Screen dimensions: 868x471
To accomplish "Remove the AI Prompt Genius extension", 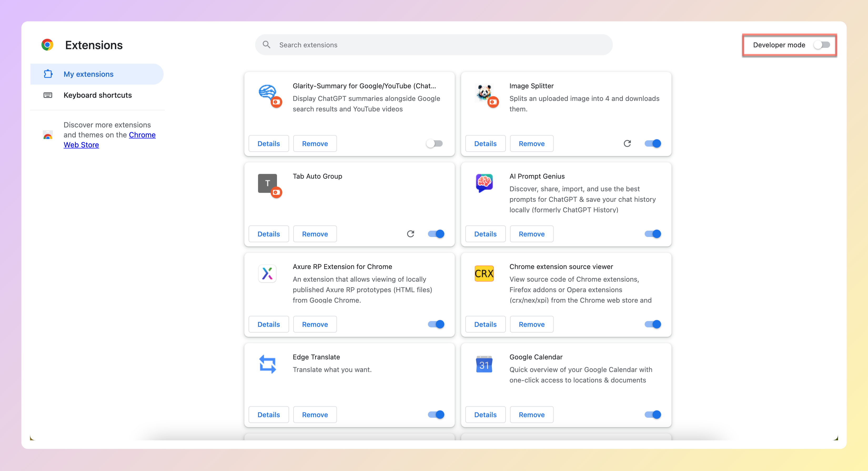I will pyautogui.click(x=531, y=234).
